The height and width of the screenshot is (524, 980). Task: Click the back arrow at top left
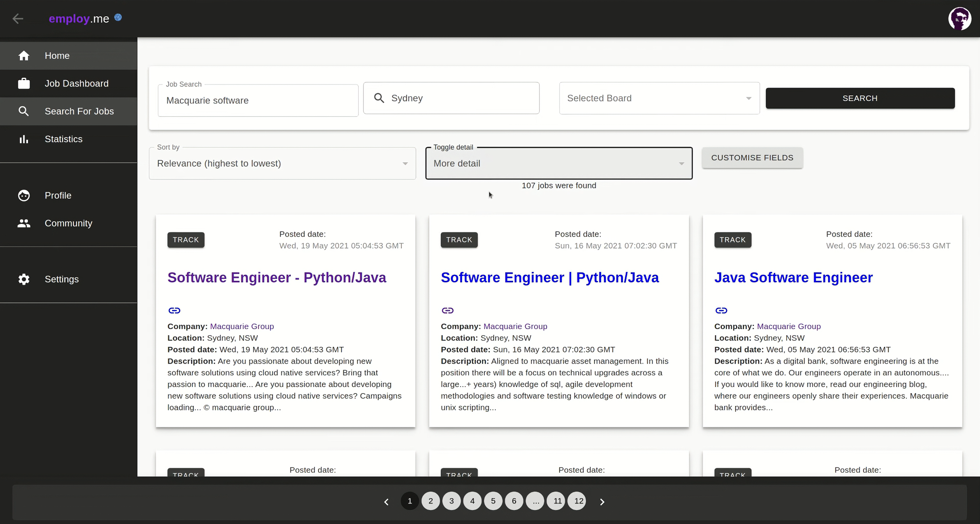[x=18, y=18]
